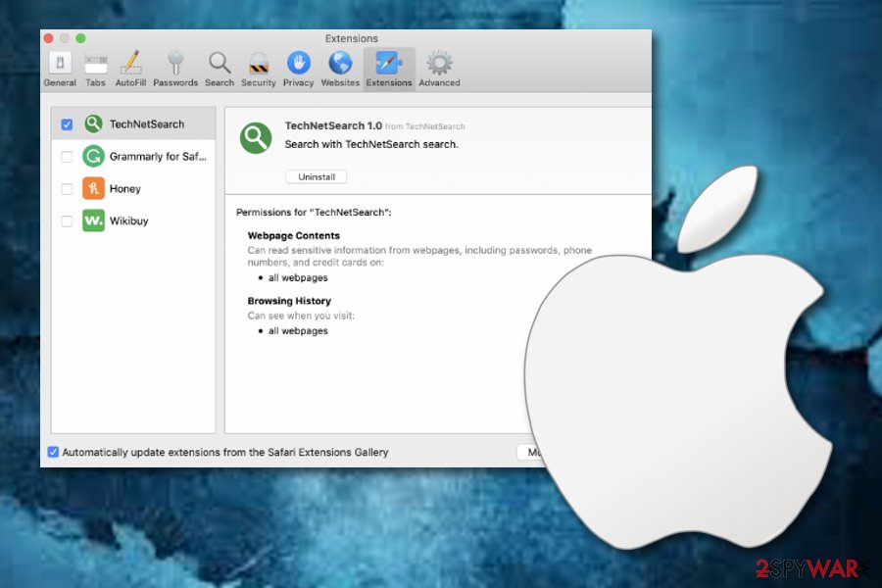Image resolution: width=882 pixels, height=588 pixels.
Task: Open the Websites preferences pane
Action: click(340, 69)
